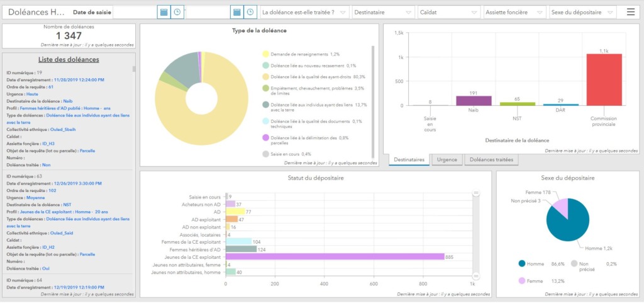Toggle grey 'Saisie en cours' pie legend swatch

tap(266, 154)
